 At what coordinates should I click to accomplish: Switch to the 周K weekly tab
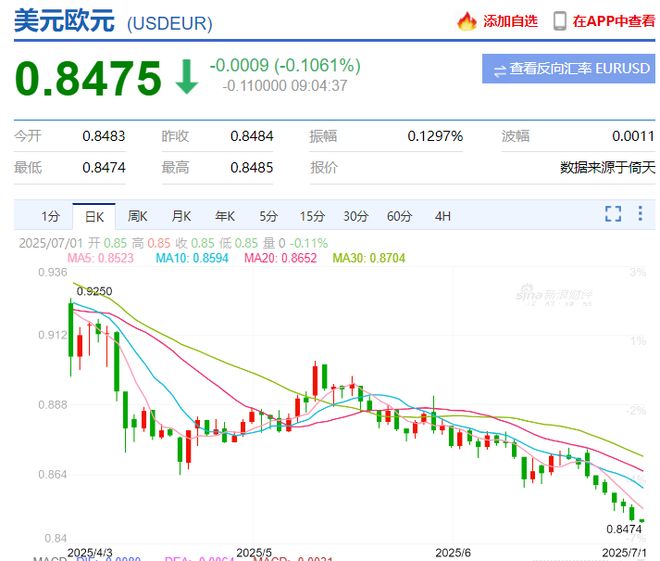tap(137, 216)
